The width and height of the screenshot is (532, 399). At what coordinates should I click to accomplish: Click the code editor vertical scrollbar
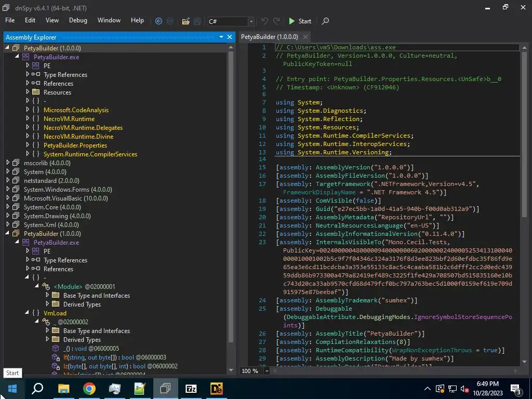[x=524, y=134]
